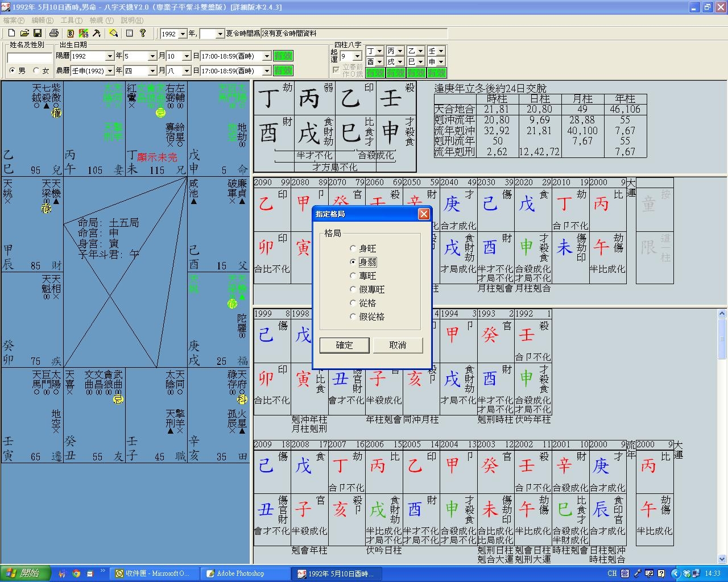Click the name input field under 姓名及性別
The width and height of the screenshot is (728, 582).
click(x=30, y=57)
